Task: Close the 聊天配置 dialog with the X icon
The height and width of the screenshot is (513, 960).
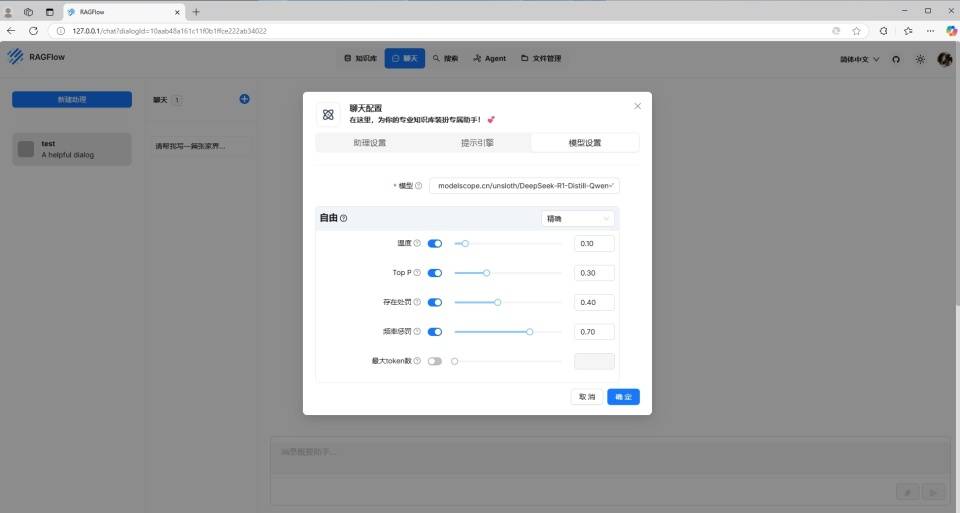Action: (x=637, y=106)
